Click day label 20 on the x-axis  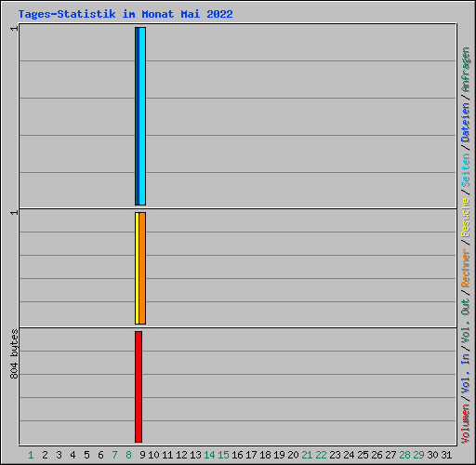click(x=293, y=455)
